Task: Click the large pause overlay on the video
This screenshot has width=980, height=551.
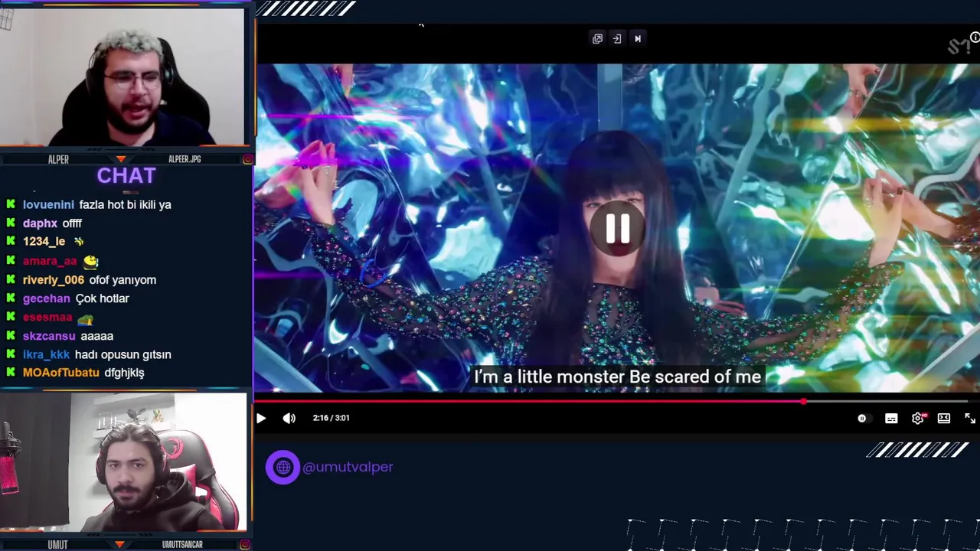Action: (617, 228)
